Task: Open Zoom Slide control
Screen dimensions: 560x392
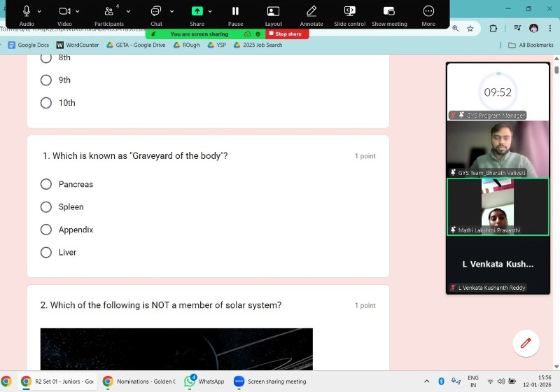Action: tap(349, 13)
